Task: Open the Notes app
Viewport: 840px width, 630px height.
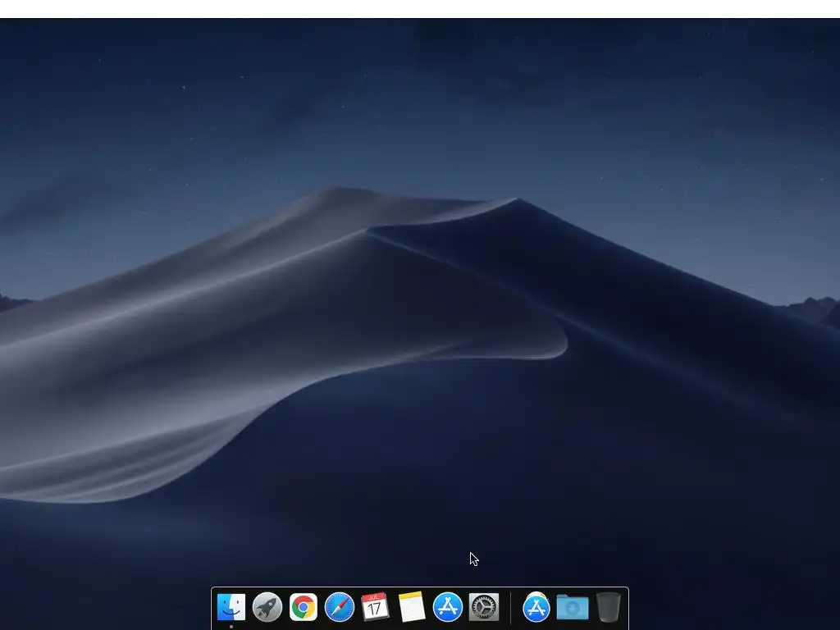Action: tap(412, 607)
